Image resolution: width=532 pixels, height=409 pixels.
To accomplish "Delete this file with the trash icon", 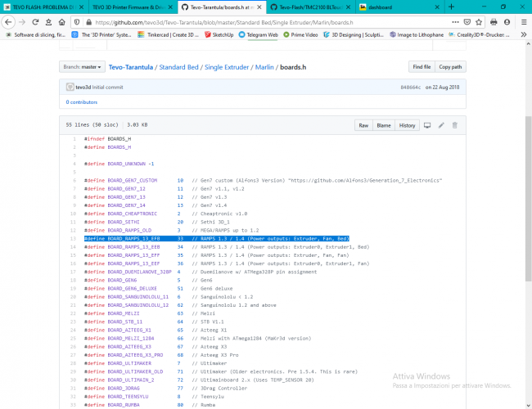I will [455, 125].
